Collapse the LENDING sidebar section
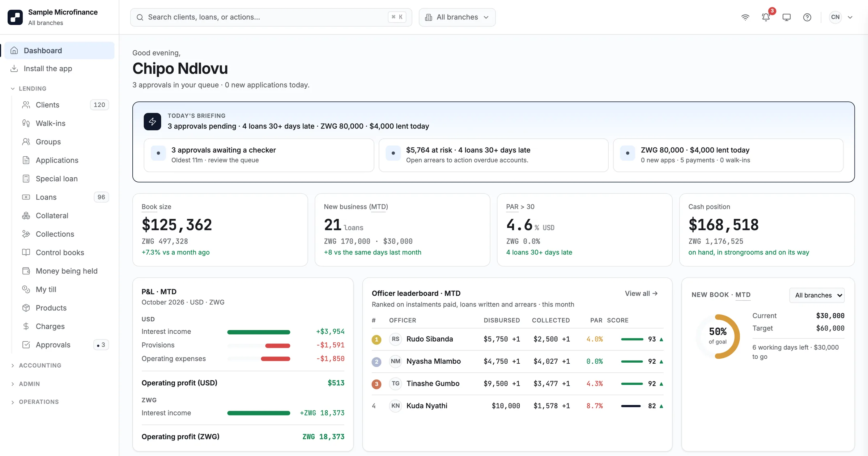Image resolution: width=868 pixels, height=456 pixels. click(x=29, y=88)
